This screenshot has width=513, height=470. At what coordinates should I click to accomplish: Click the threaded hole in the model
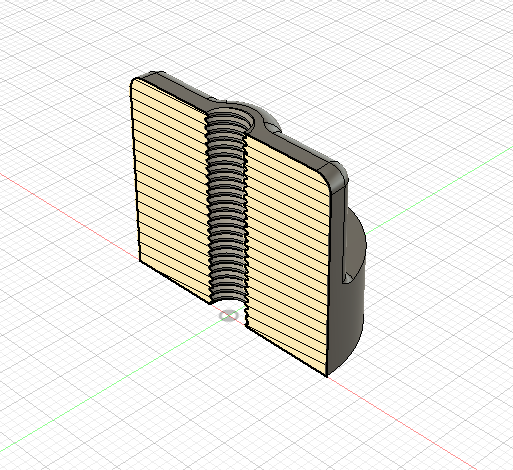tap(228, 207)
